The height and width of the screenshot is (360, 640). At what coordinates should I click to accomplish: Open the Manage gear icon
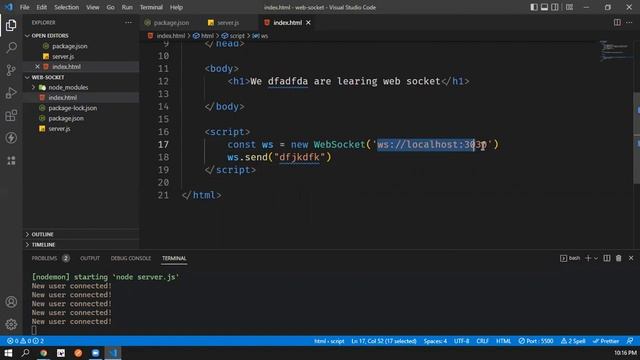tap(11, 324)
